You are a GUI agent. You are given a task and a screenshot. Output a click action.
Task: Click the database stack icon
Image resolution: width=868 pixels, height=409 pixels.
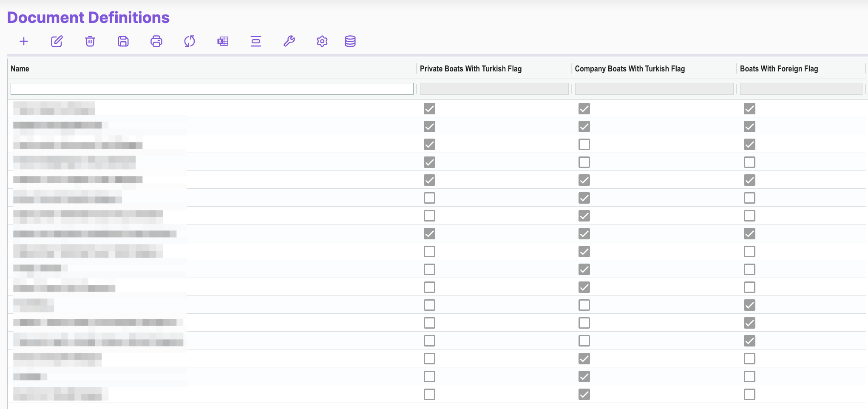coord(350,41)
